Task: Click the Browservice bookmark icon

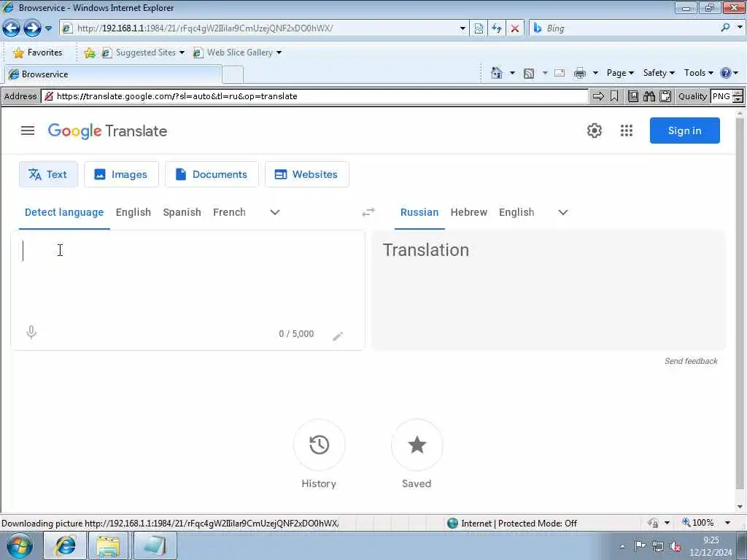Action: (614, 96)
